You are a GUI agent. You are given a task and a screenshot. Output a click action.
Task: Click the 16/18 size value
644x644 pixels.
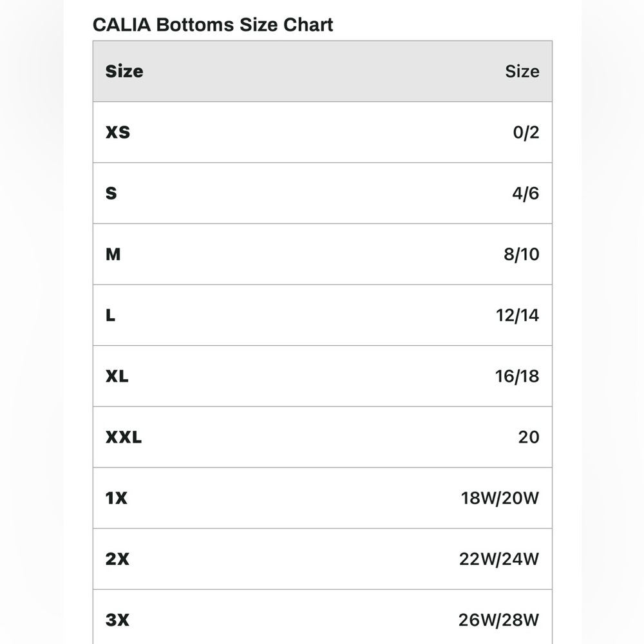click(x=517, y=376)
